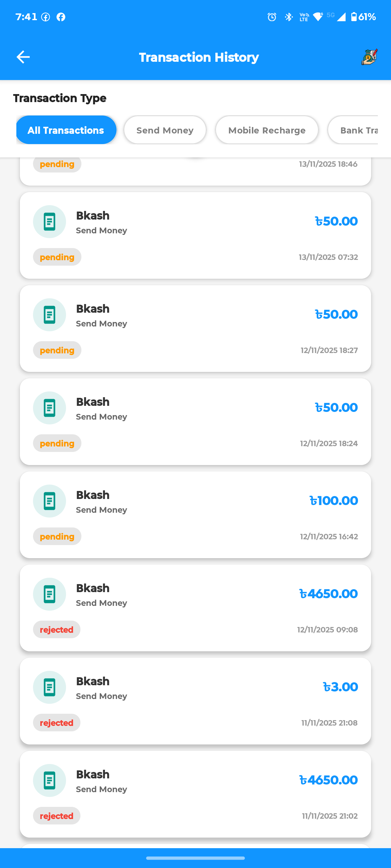Viewport: 391px width, 868px height.
Task: Open the money ledger icon in header
Action: click(369, 57)
